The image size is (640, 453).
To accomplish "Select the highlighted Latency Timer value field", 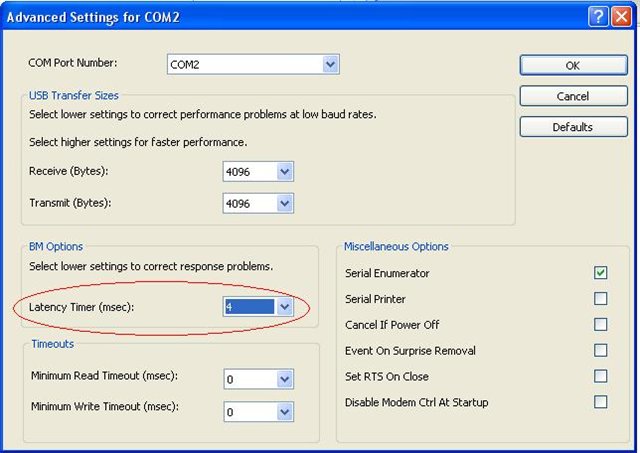I will coord(249,306).
